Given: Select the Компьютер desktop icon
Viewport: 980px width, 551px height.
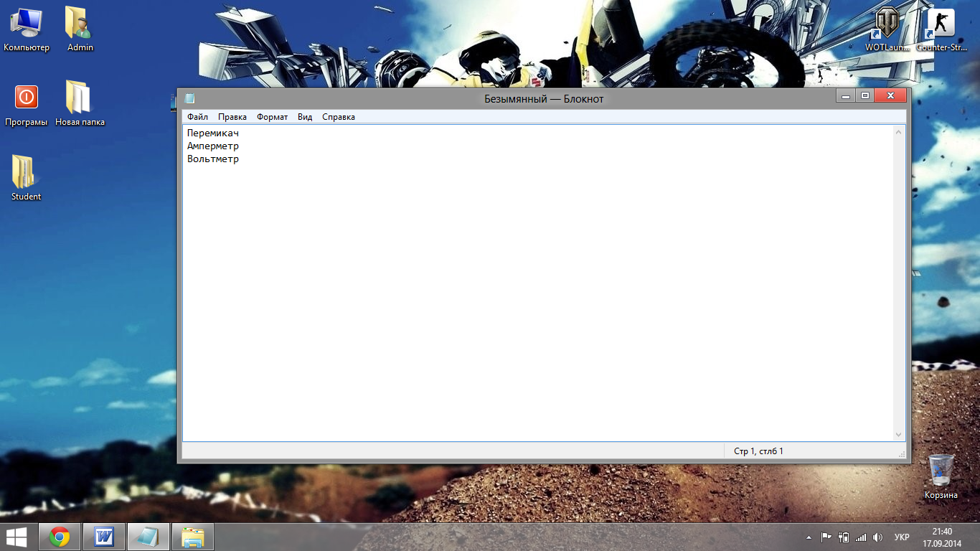Looking at the screenshot, I should [27, 30].
